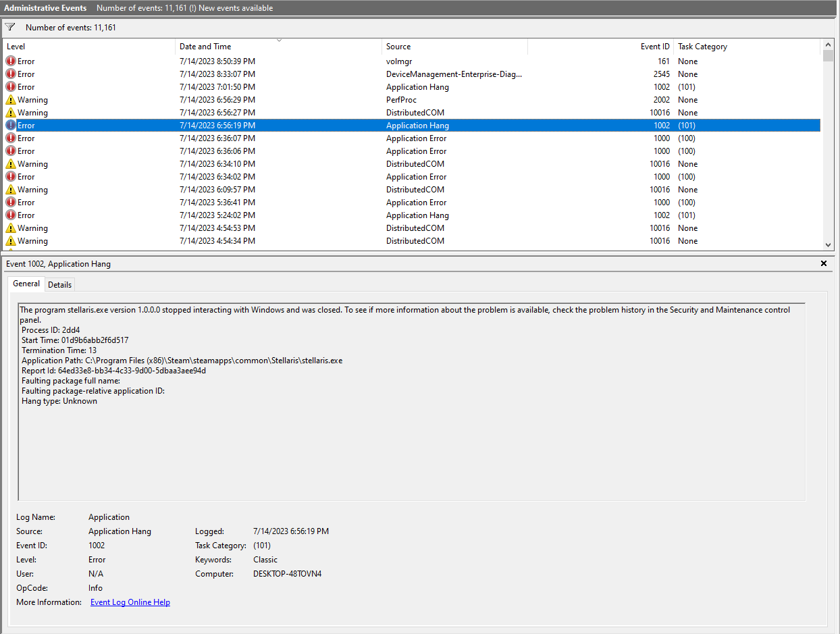Click the warning icon on the 6:56:27 DistributedCOM row
This screenshot has height=634, width=840.
(11, 112)
